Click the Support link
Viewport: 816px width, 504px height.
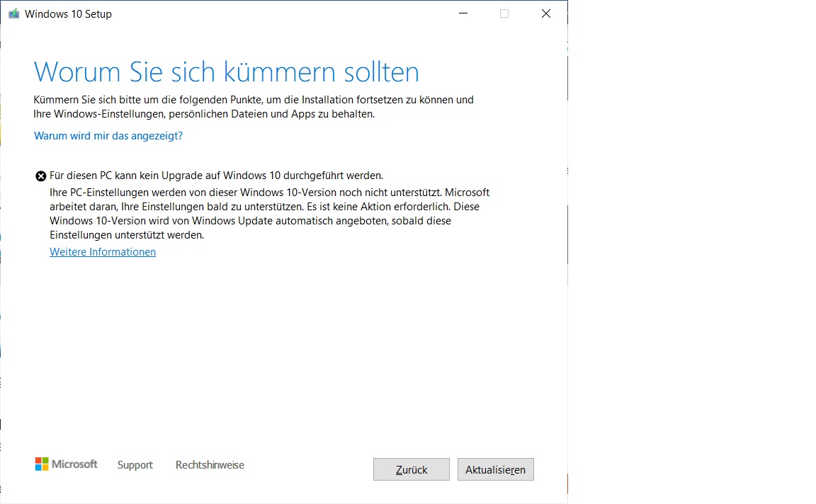click(135, 465)
